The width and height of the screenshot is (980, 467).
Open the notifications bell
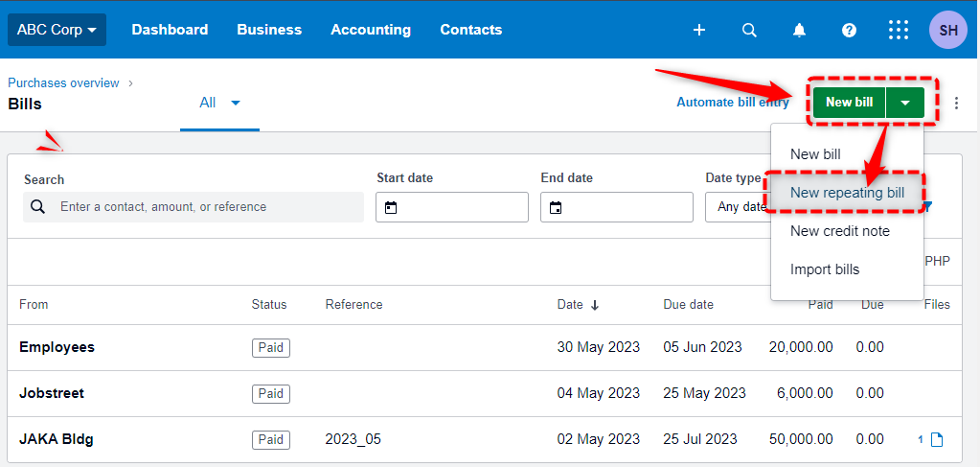pyautogui.click(x=799, y=30)
